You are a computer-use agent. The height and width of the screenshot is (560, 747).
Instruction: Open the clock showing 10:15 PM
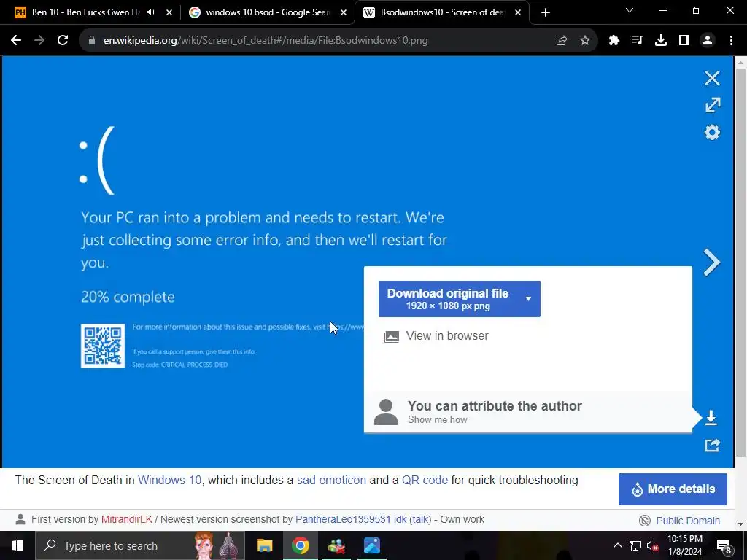click(x=684, y=545)
